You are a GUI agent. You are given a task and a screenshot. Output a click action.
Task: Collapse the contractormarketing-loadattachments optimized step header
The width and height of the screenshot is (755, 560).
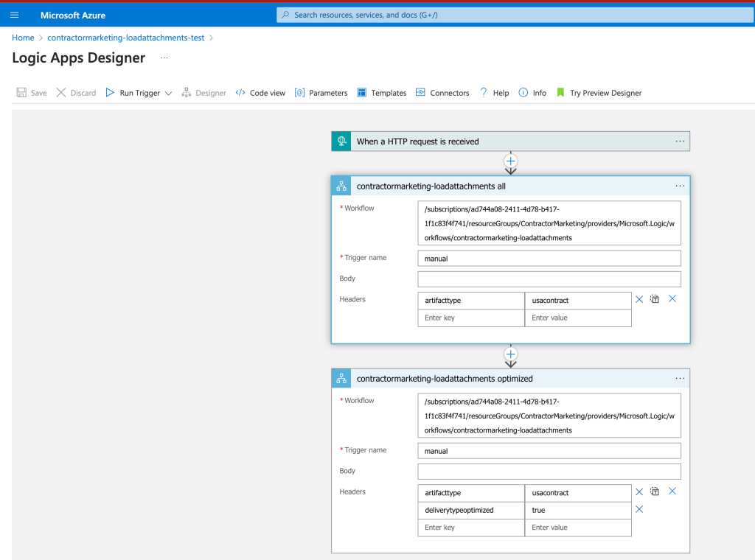point(510,379)
